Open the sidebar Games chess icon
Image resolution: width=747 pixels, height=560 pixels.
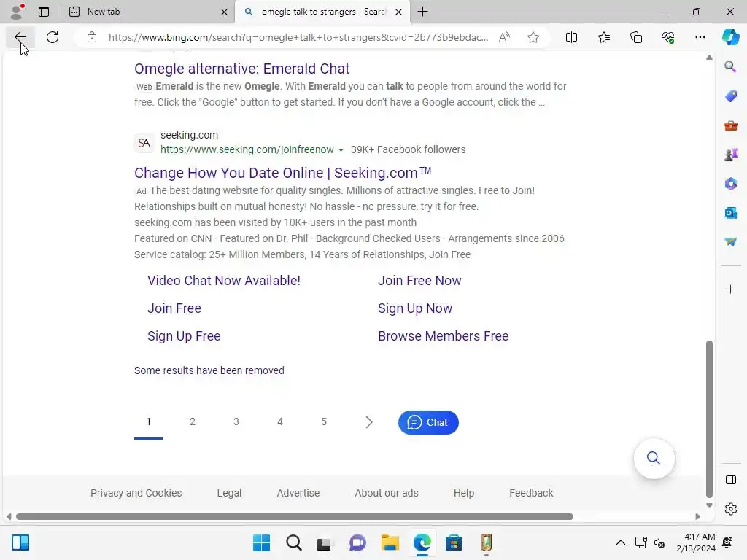(x=730, y=155)
